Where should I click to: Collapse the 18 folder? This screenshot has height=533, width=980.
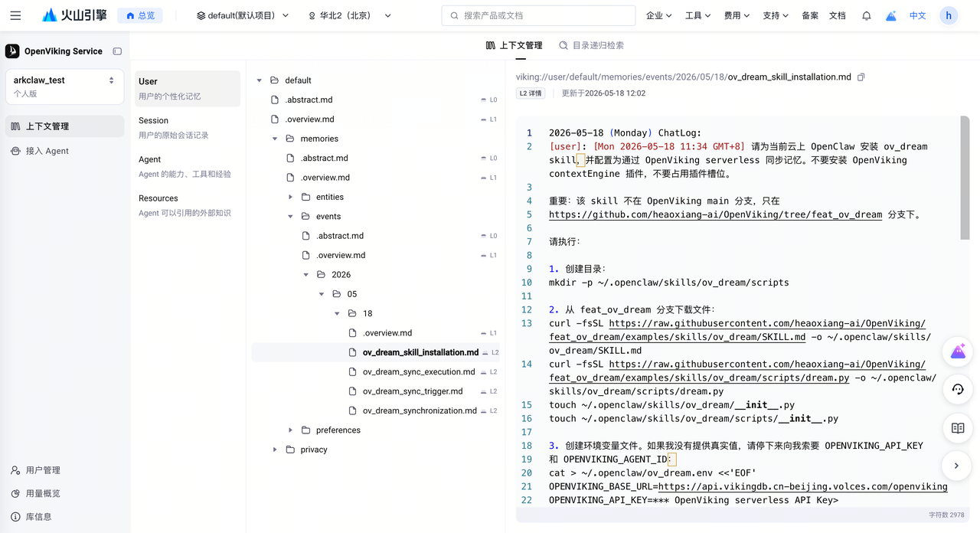click(337, 314)
